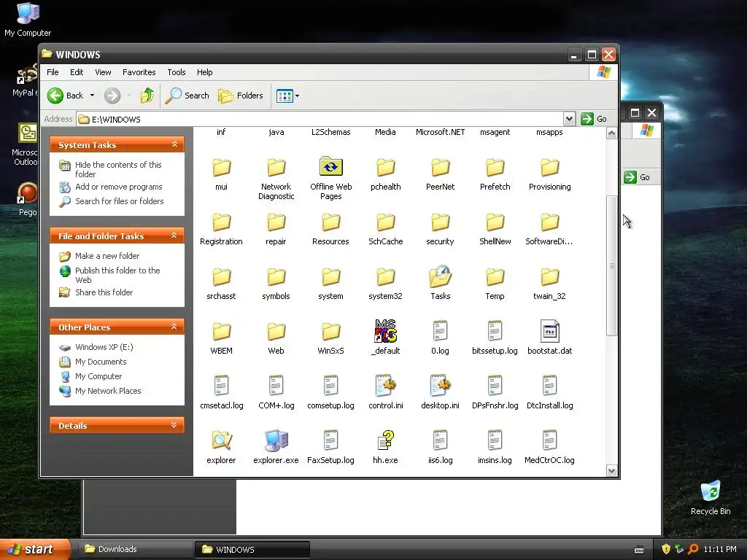Collapse the System Tasks panel
The width and height of the screenshot is (747, 560).
[x=174, y=144]
